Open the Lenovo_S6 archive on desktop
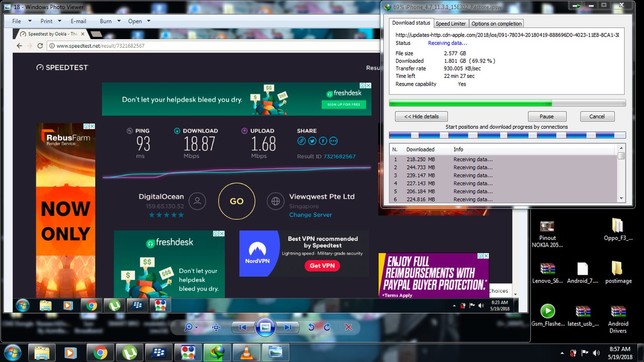Viewport: 644px width, 362px height. click(x=547, y=273)
